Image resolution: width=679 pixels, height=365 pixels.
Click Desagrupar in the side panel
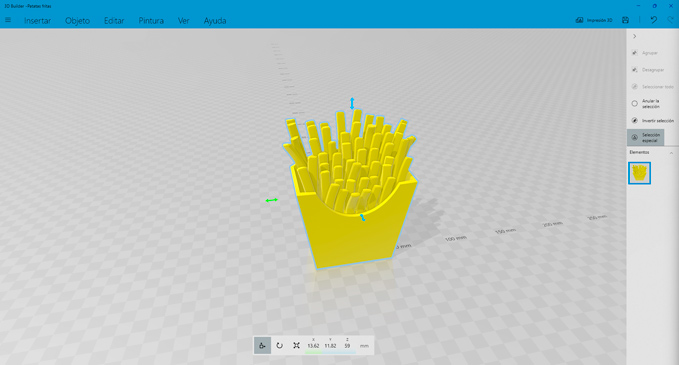pos(648,70)
